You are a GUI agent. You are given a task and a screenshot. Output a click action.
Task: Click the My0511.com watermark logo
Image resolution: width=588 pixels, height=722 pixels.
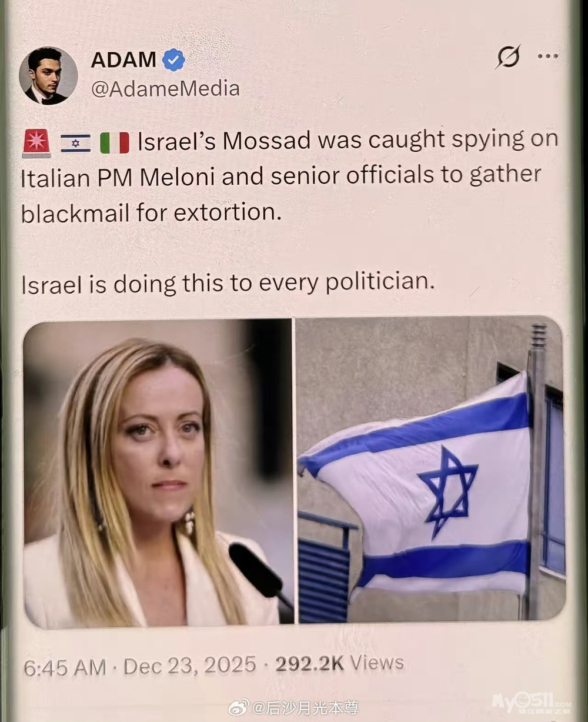tap(531, 703)
